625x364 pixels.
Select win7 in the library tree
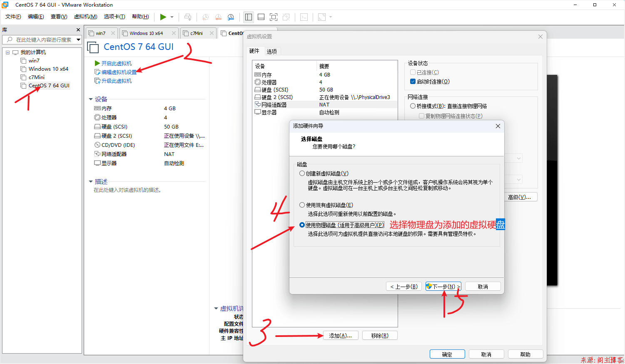pos(34,61)
